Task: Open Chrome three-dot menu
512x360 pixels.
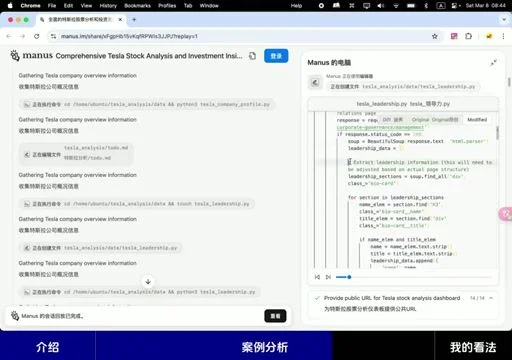Action: [503, 36]
